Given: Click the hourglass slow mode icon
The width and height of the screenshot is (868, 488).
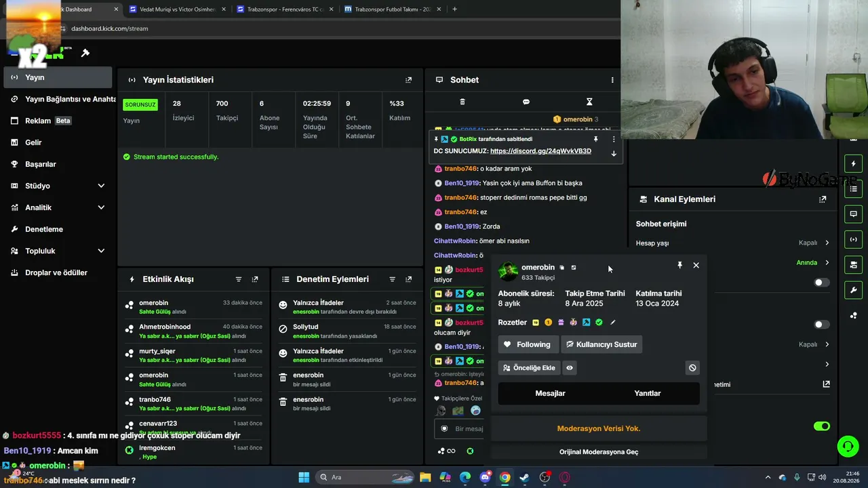Looking at the screenshot, I should [x=589, y=102].
